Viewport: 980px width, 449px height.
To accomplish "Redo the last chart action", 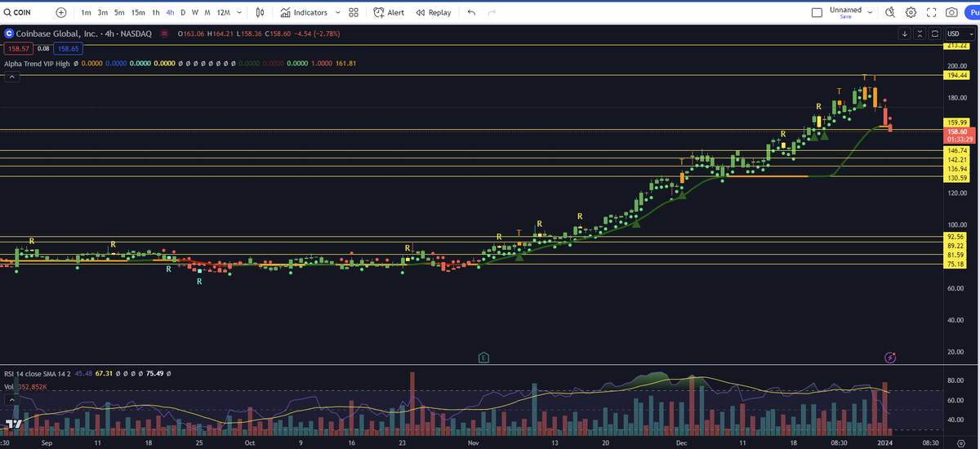I will click(x=492, y=12).
